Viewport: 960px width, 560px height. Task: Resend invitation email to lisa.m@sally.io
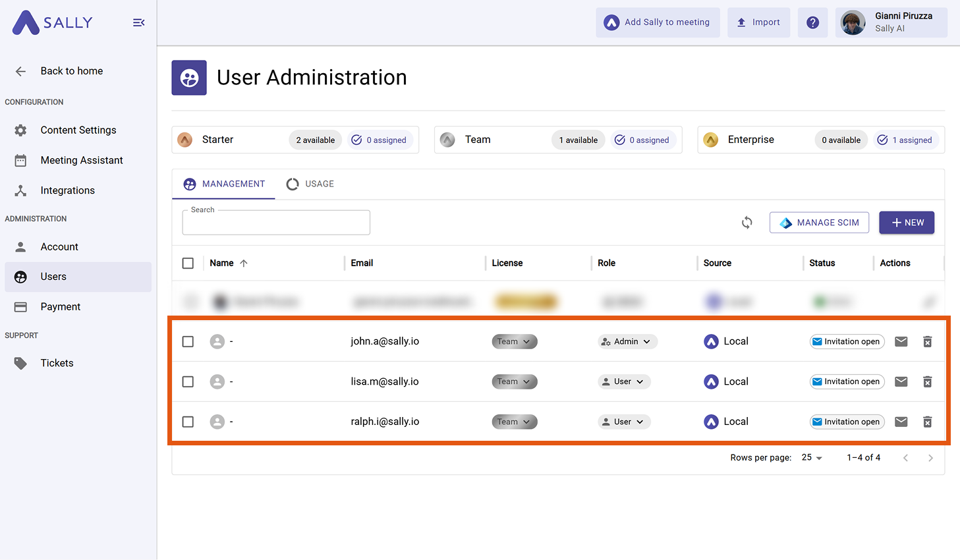(901, 381)
